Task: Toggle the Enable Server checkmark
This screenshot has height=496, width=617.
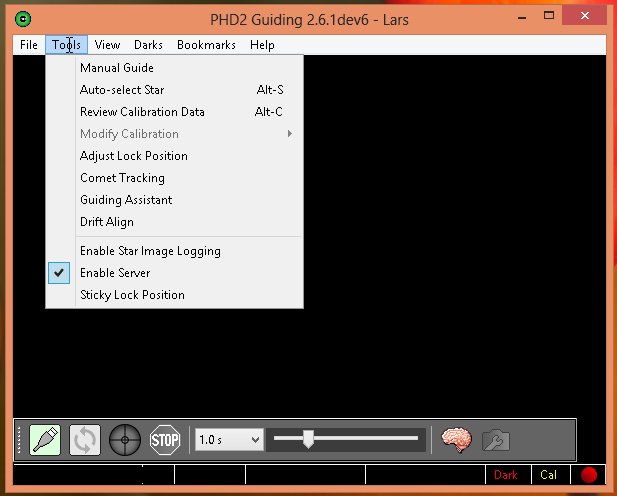Action: (x=59, y=273)
